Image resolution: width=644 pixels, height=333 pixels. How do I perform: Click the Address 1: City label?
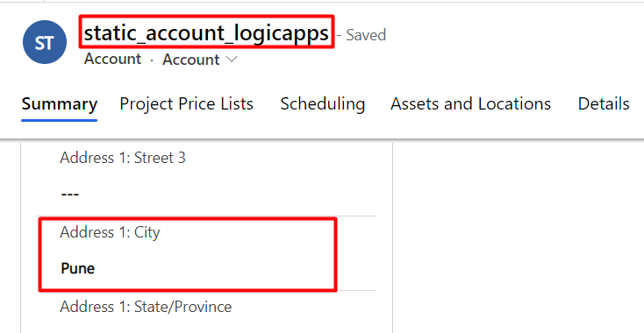(x=110, y=232)
